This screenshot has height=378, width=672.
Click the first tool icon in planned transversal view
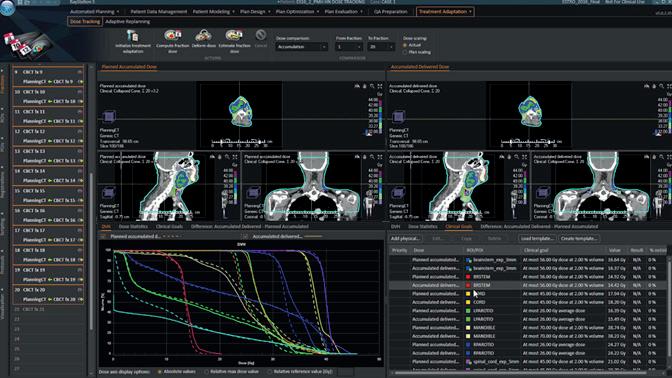click(x=357, y=86)
